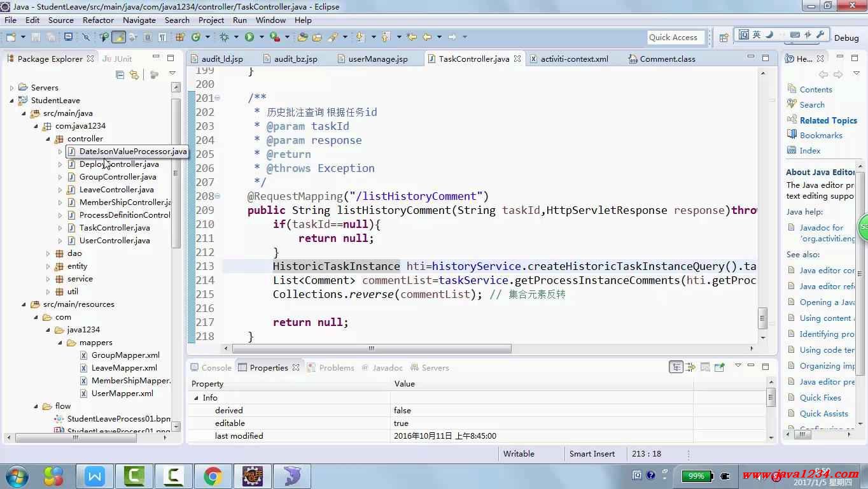
Task: Switch to the JUnit view tab
Action: click(117, 59)
